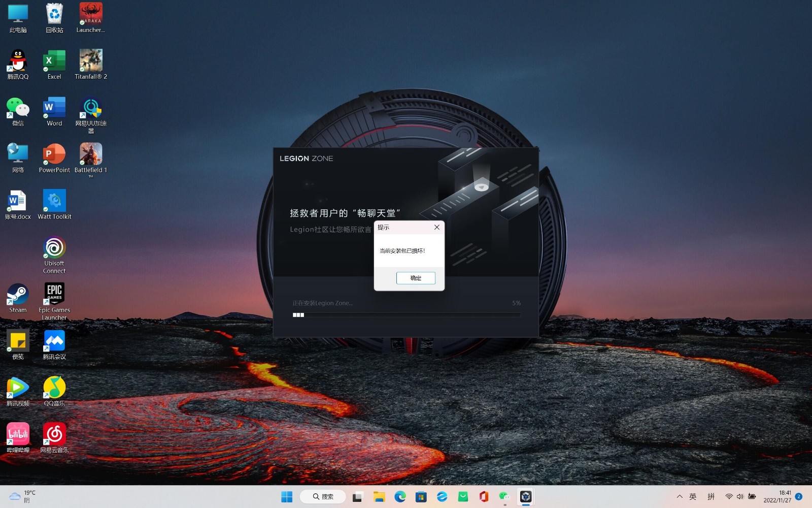Open Task View from the taskbar
This screenshot has height=508, width=812.
(x=358, y=496)
